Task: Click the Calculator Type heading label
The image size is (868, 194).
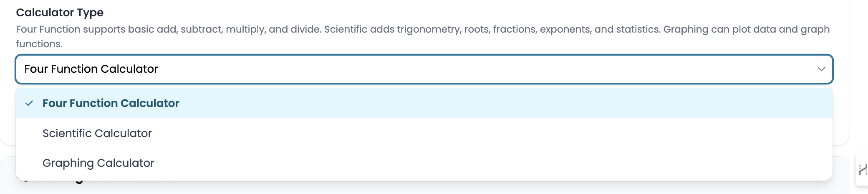Action: click(x=60, y=13)
